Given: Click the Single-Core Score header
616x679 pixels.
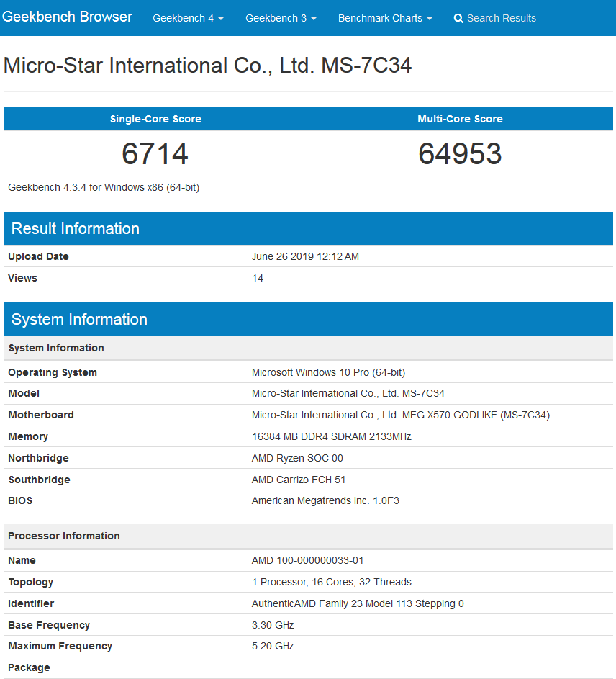Looking at the screenshot, I should pyautogui.click(x=155, y=119).
